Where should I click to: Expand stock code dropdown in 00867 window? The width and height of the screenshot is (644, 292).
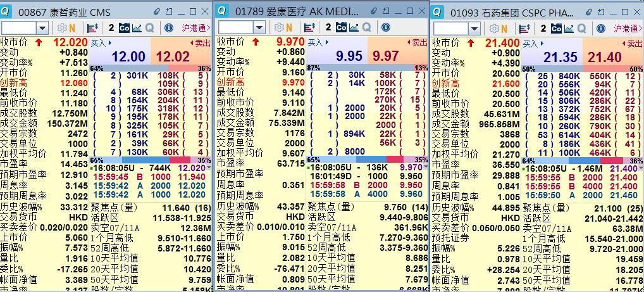(42, 28)
